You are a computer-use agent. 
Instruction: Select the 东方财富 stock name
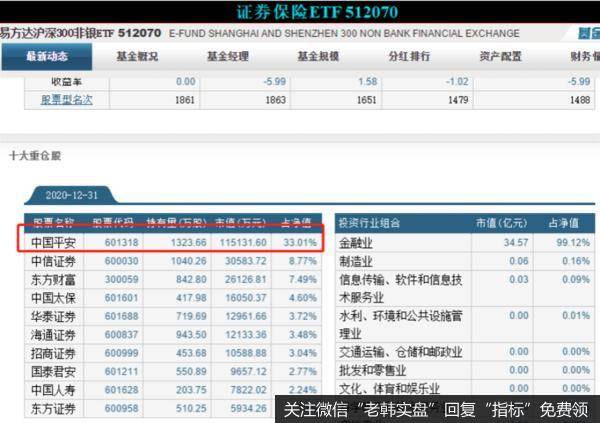click(x=53, y=279)
